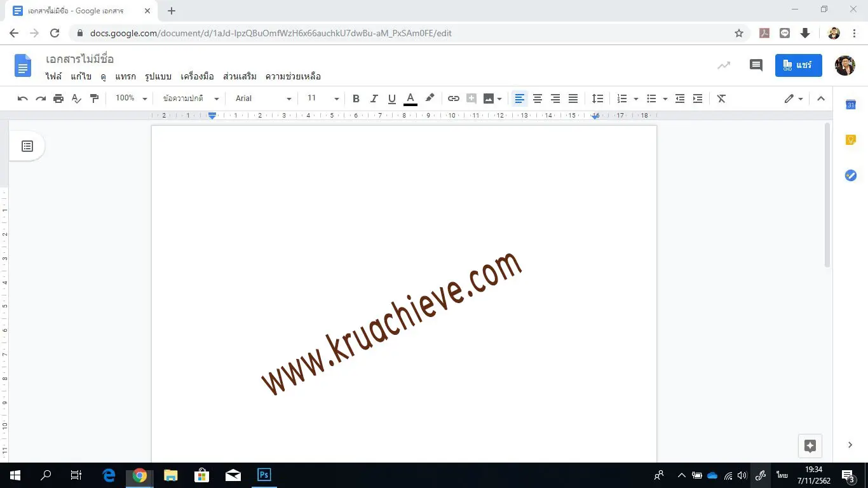Open the ความช่วยเหลือ menu
Screen dimensions: 868x488
tap(293, 77)
